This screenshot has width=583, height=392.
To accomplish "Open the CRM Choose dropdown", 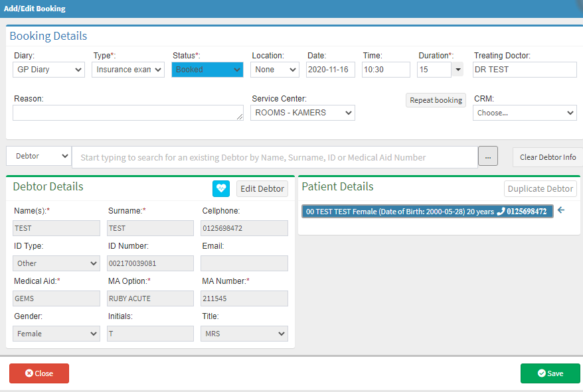I will tap(525, 113).
